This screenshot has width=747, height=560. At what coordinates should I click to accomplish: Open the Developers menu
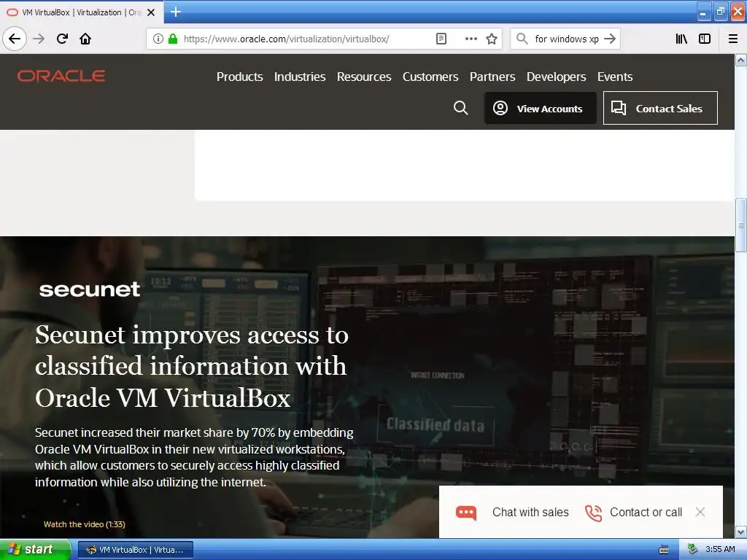click(x=556, y=77)
